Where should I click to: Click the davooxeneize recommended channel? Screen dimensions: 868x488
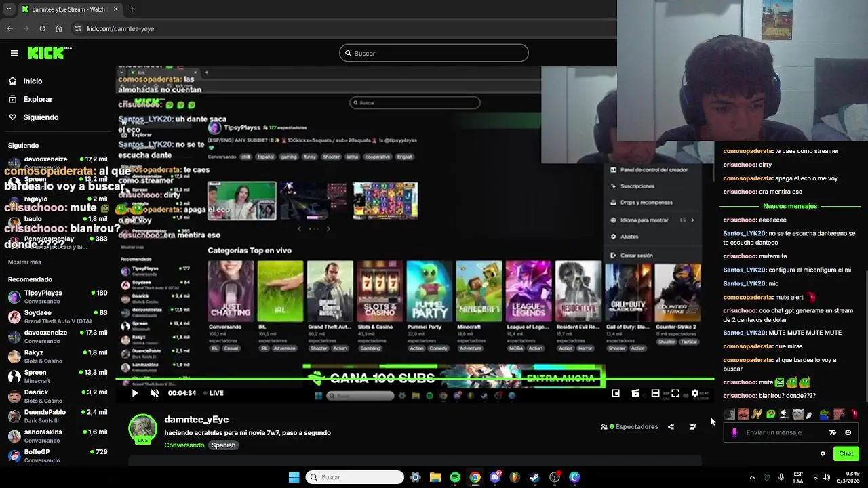(58, 337)
